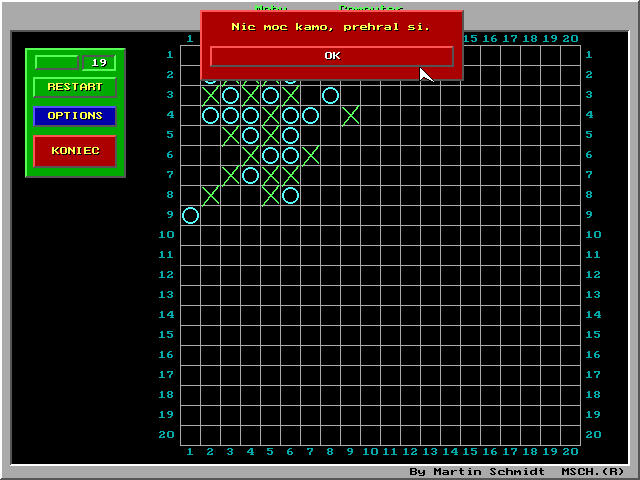The height and width of the screenshot is (480, 640).
Task: Click the green X in row 6, column 7
Action: click(310, 155)
